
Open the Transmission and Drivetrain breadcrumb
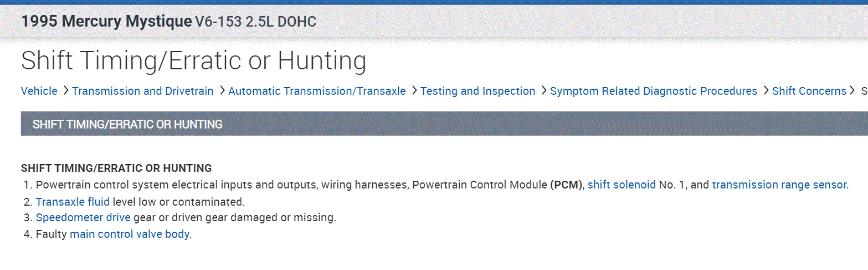pos(142,91)
